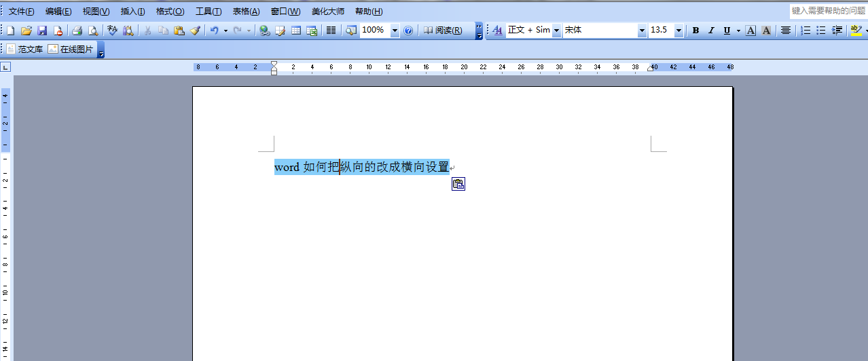Open Word Help question mark icon
Viewport: 868px width, 361px height.
point(408,31)
